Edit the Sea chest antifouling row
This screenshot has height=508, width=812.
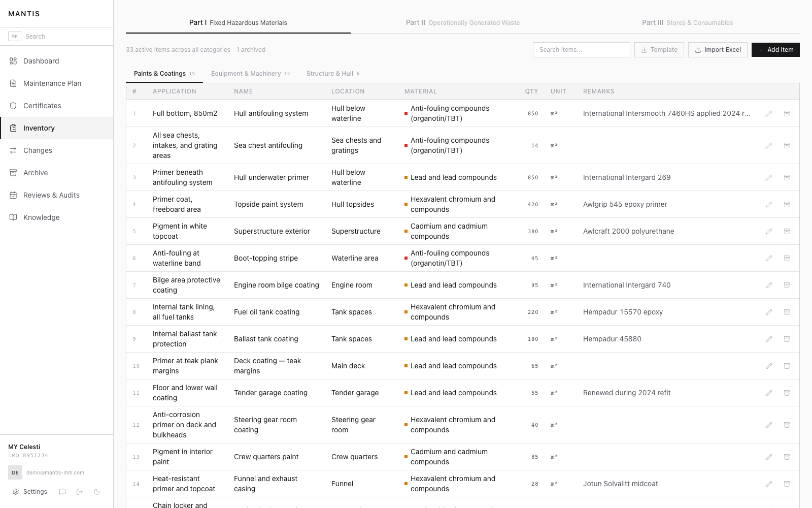click(x=769, y=145)
